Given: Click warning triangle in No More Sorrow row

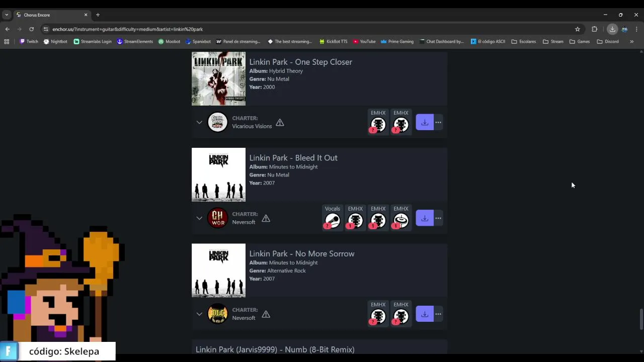Looking at the screenshot, I should tap(266, 314).
